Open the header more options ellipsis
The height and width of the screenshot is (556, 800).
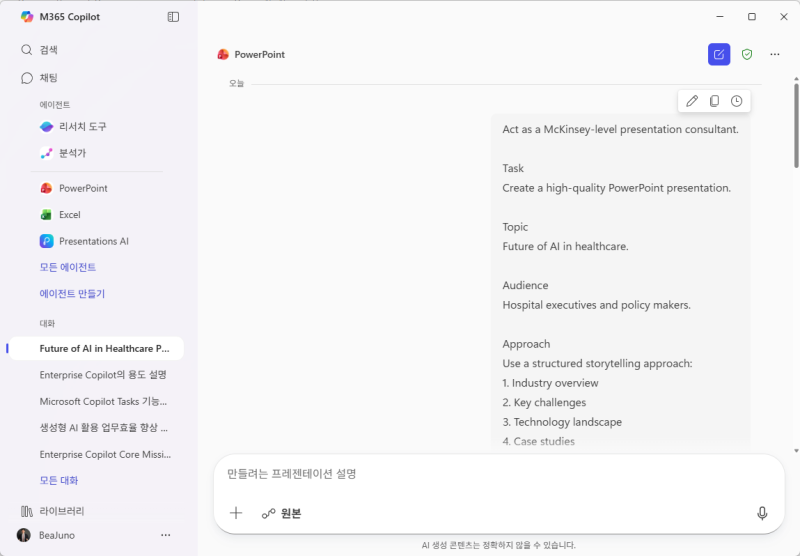point(774,54)
